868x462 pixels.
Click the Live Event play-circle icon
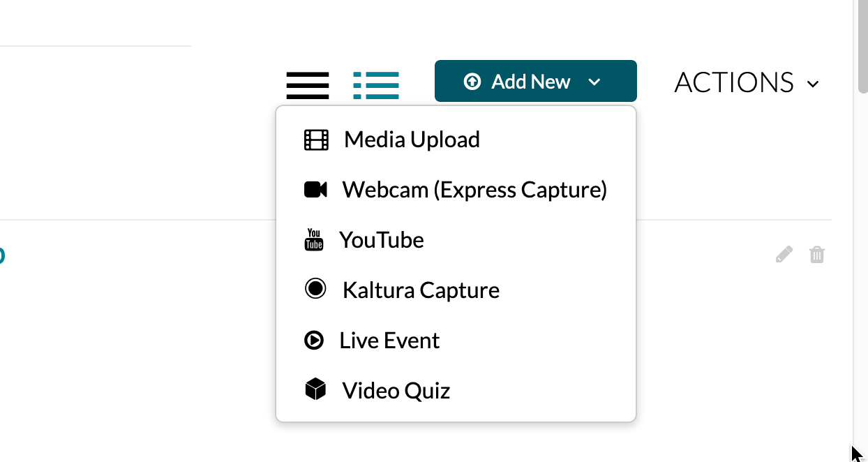click(x=314, y=340)
